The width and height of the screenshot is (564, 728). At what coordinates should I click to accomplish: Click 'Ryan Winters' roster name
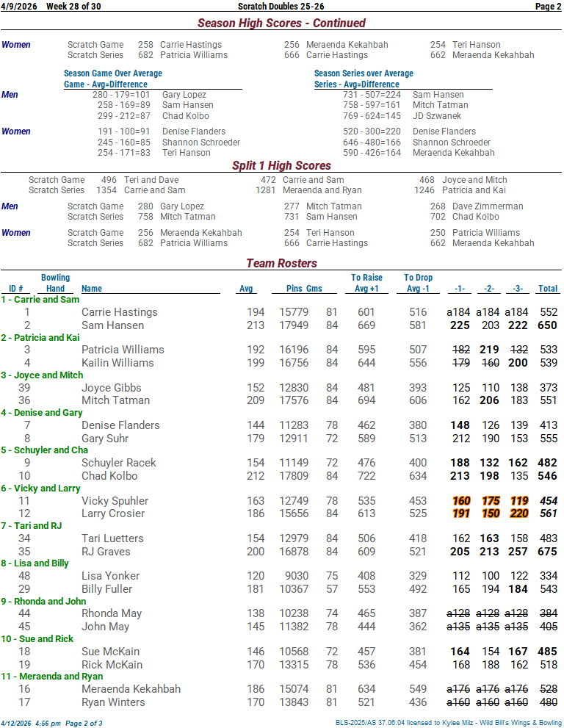pos(113,702)
